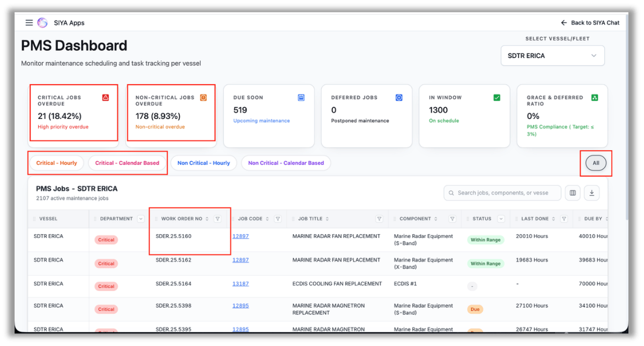Sort by Job Code column
The width and height of the screenshot is (644, 346).
[268, 219]
